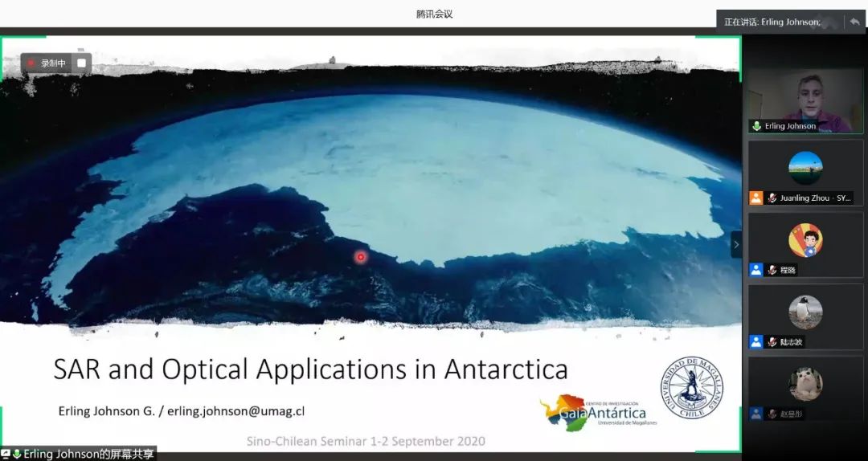Click the cartoon avatar of participant 程晓

coord(805,239)
